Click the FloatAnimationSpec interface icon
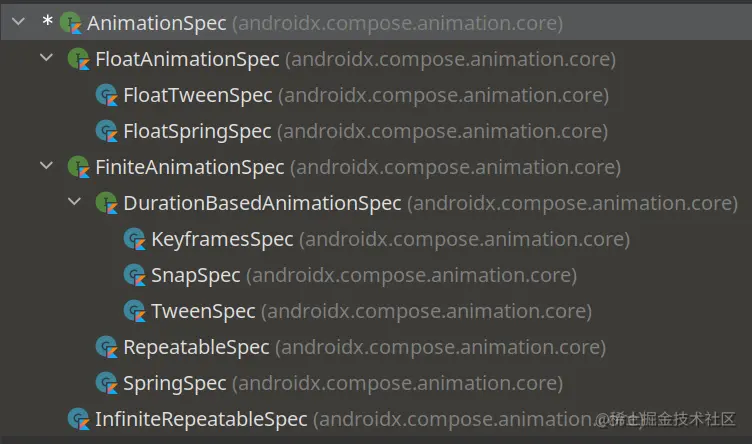 (x=79, y=59)
